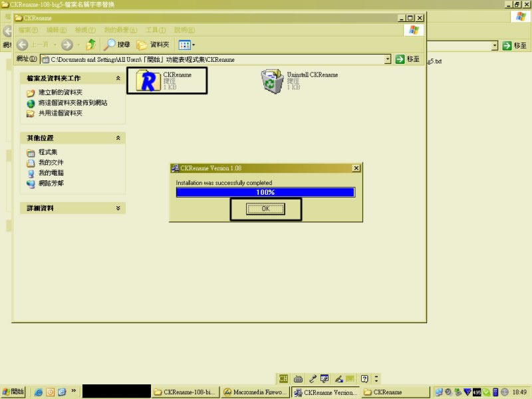The image size is (532, 399).
Task: Show more quick launch items with » chevron
Action: [73, 390]
